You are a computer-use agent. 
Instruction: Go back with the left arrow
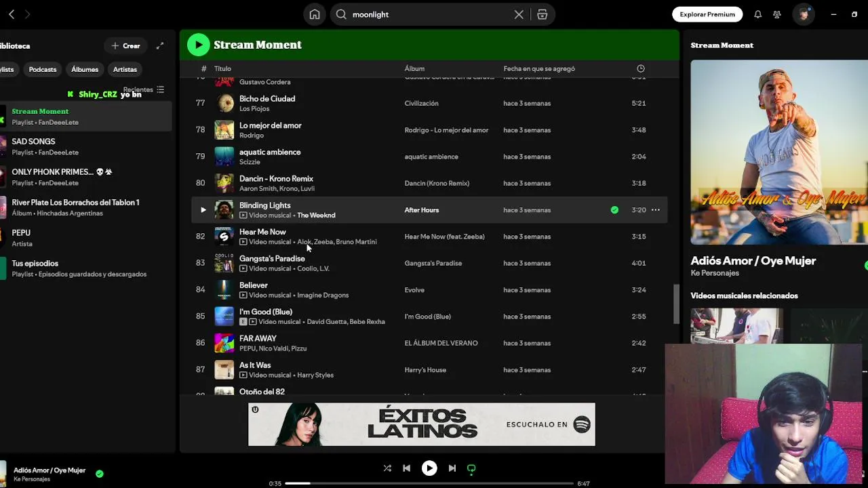click(12, 14)
